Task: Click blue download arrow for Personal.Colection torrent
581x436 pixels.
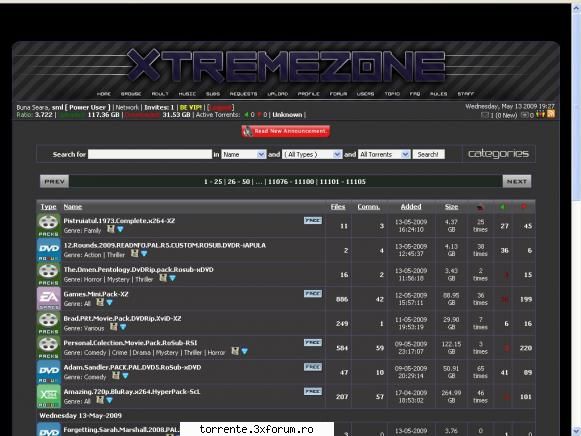Action: coord(245,352)
